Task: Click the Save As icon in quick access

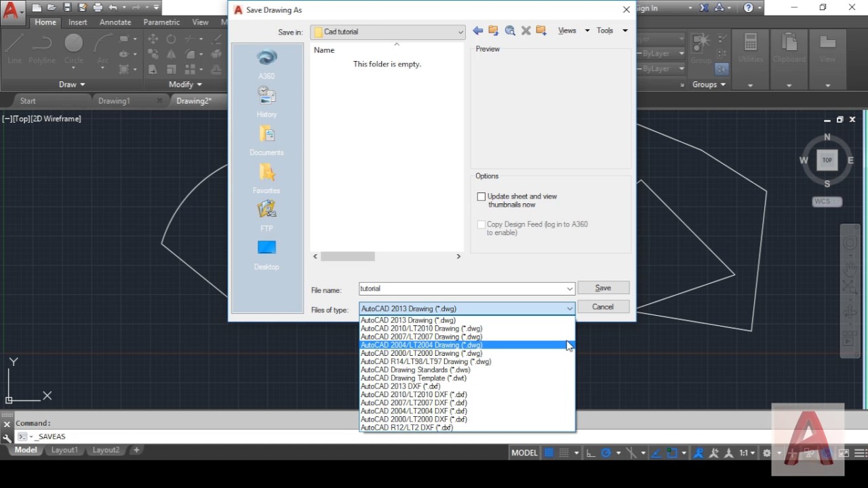Action: 82,7
